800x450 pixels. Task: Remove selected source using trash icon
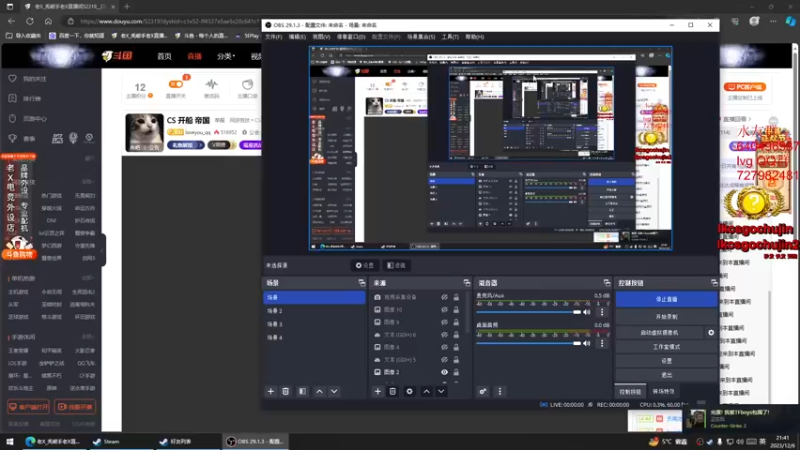coord(393,391)
